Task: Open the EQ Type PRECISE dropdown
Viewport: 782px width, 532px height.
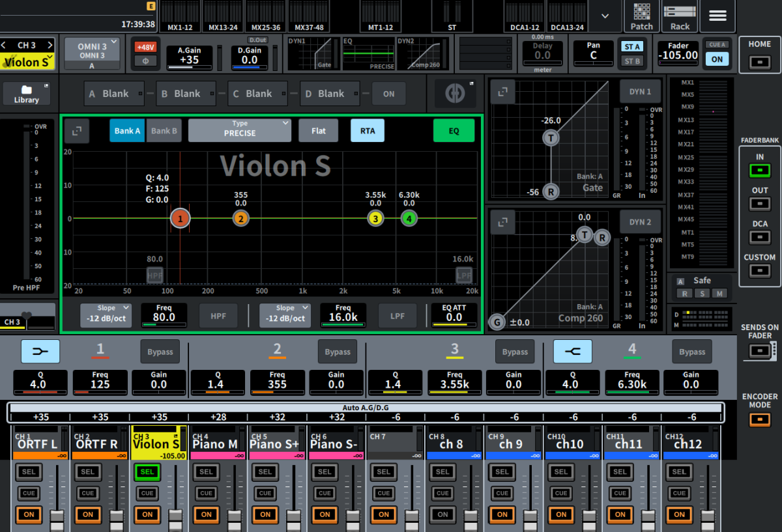Action: pyautogui.click(x=239, y=131)
